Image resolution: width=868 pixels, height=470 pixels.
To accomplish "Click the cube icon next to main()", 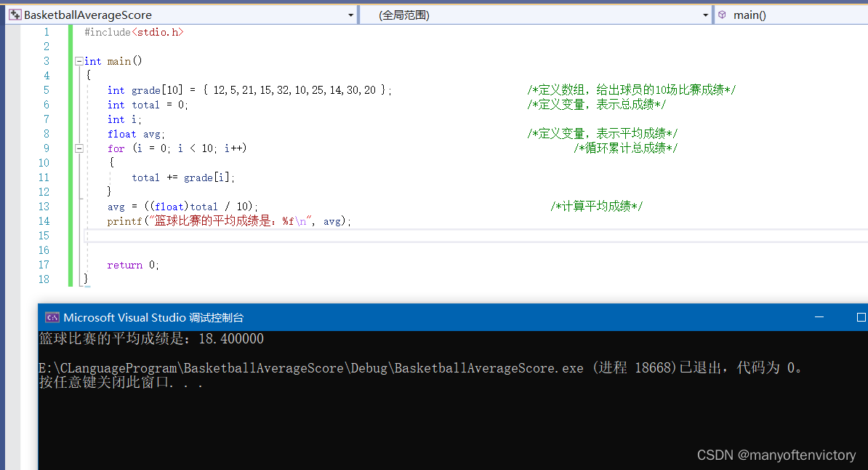I will pos(722,15).
